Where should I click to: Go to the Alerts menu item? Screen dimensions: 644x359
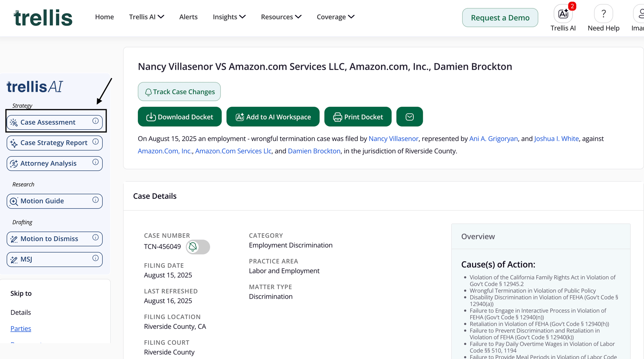click(188, 17)
